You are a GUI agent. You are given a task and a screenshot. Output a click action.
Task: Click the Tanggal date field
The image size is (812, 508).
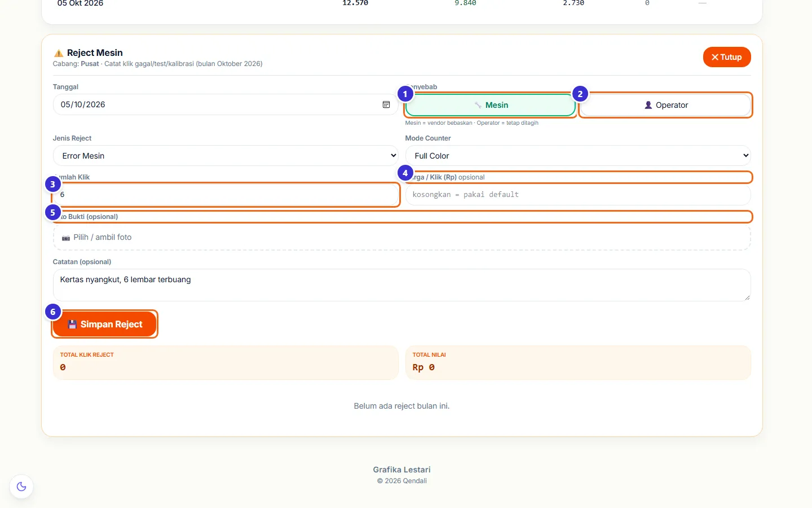(x=226, y=104)
